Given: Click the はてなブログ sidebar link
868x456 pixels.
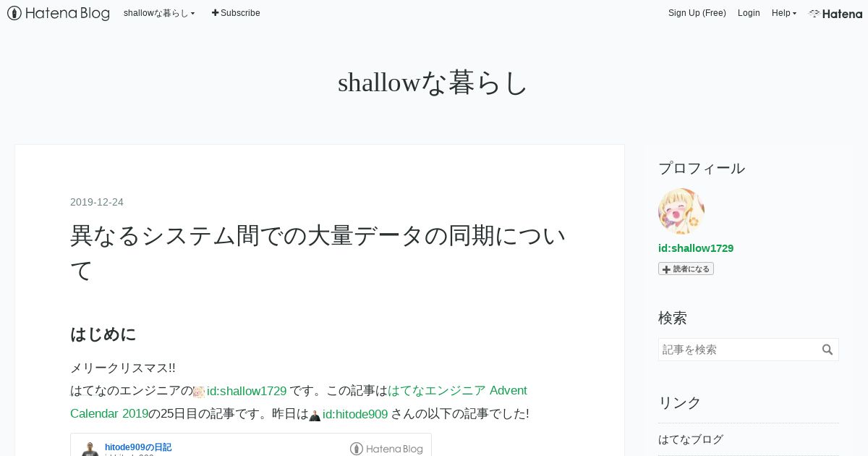Looking at the screenshot, I should click(691, 439).
